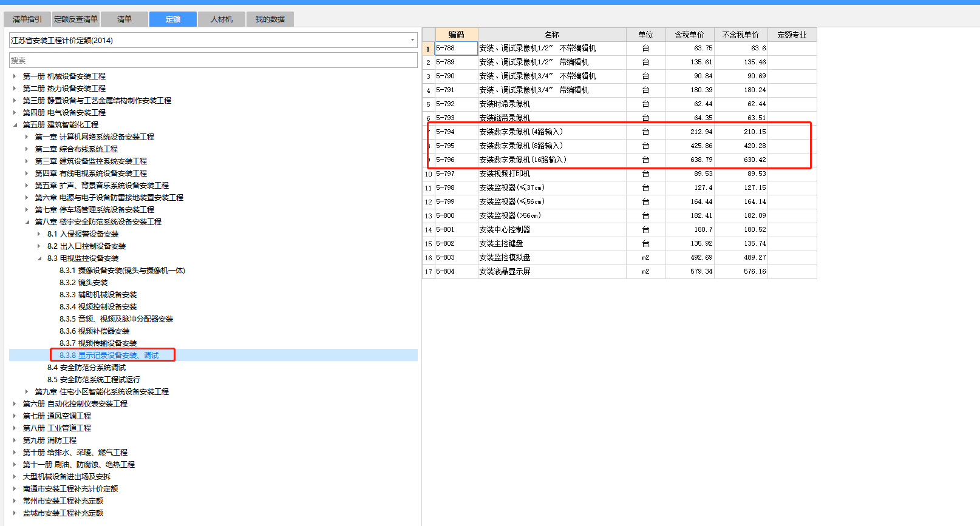Image resolution: width=980 pixels, height=526 pixels.
Task: Collapse 第八章 楼宇安全防范系统设备安装工程
Action: [x=27, y=222]
